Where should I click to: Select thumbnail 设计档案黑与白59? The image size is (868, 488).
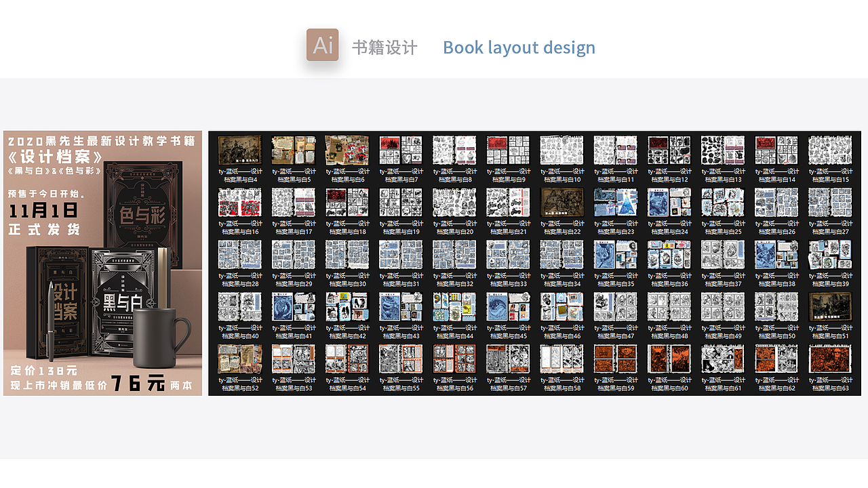click(x=616, y=359)
